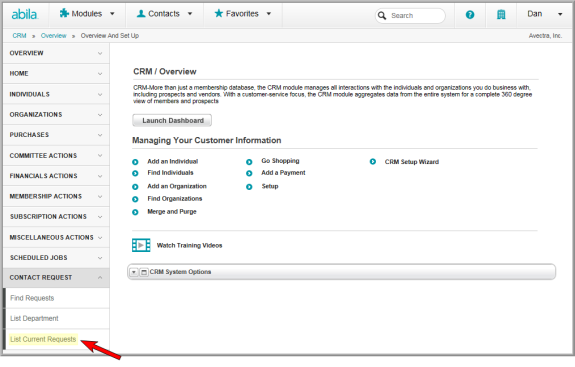Screen dimensions: 575x367
Task: Click bullet icon beside Find Organizations
Action: pos(135,199)
